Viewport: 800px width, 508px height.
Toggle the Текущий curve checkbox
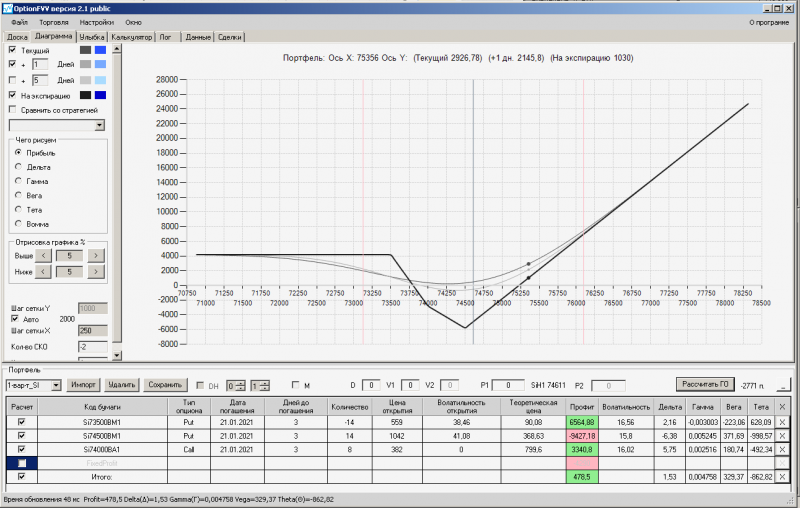(x=13, y=50)
